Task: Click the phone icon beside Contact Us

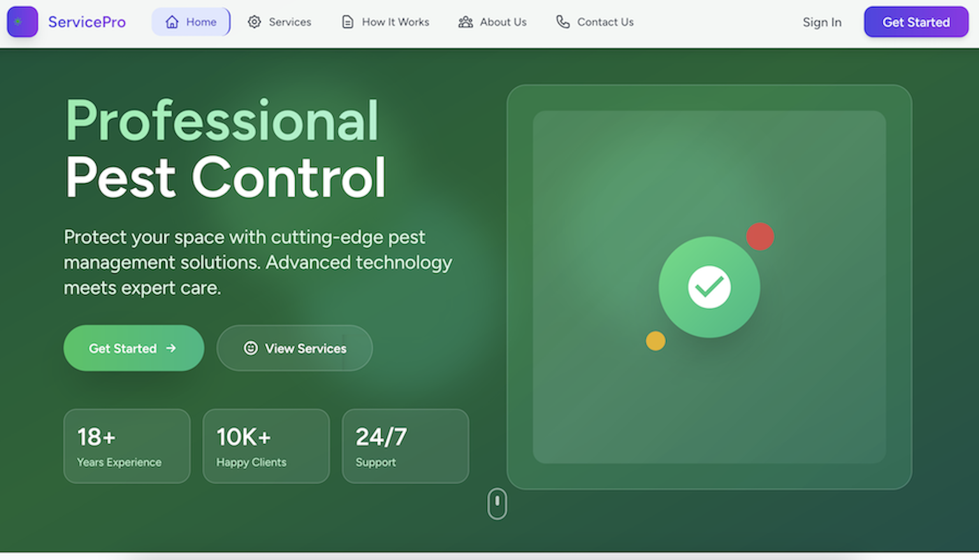Action: pyautogui.click(x=563, y=22)
